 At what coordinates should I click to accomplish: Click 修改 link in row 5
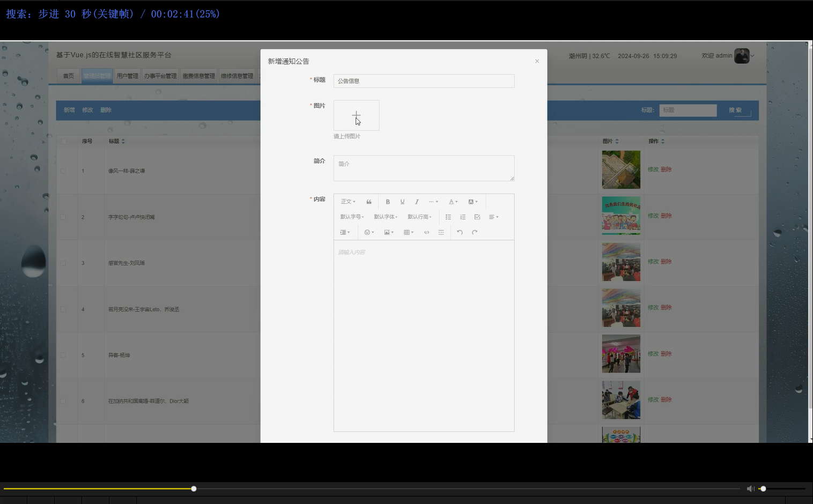click(x=653, y=354)
